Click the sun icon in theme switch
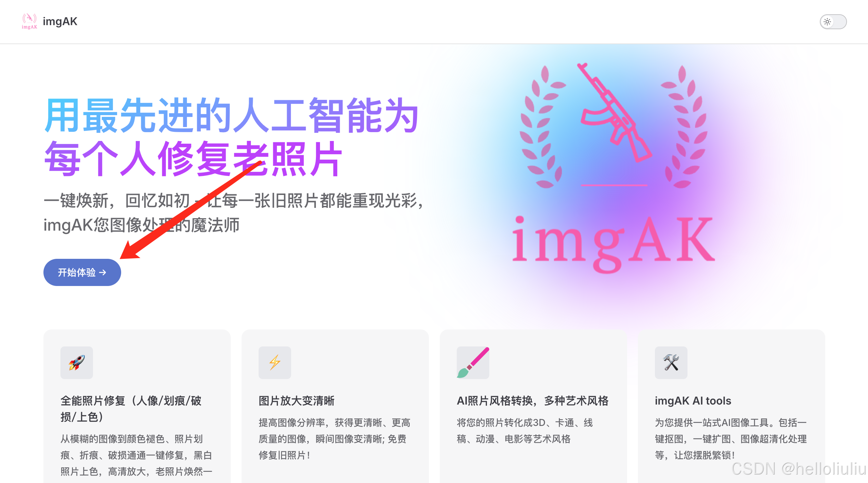Viewport: 868px width, 483px height. pos(827,22)
